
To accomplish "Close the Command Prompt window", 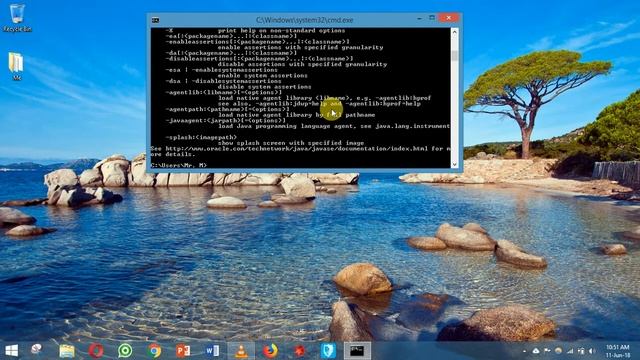I will coord(449,18).
